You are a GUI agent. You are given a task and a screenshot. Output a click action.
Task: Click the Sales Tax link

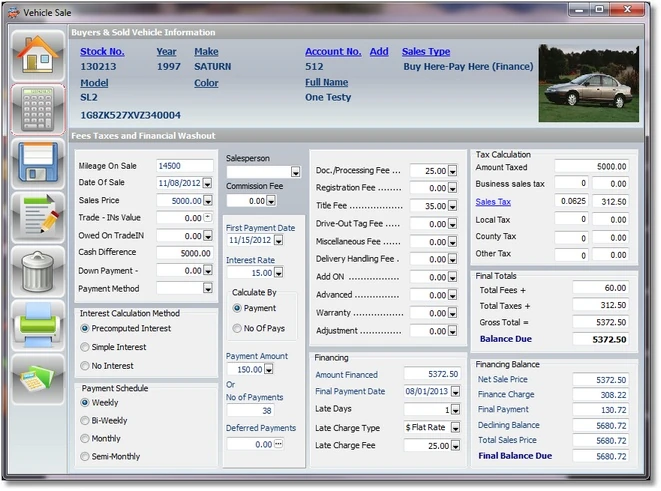493,202
